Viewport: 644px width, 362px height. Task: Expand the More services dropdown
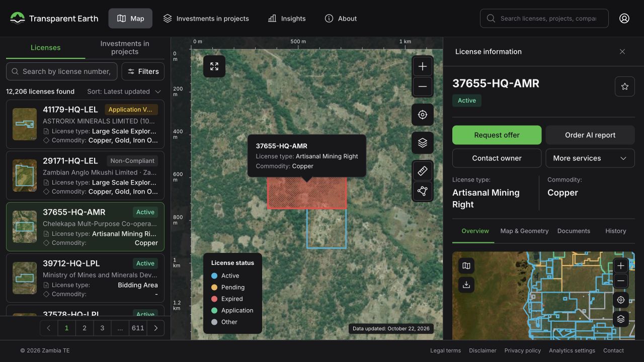pyautogui.click(x=590, y=158)
